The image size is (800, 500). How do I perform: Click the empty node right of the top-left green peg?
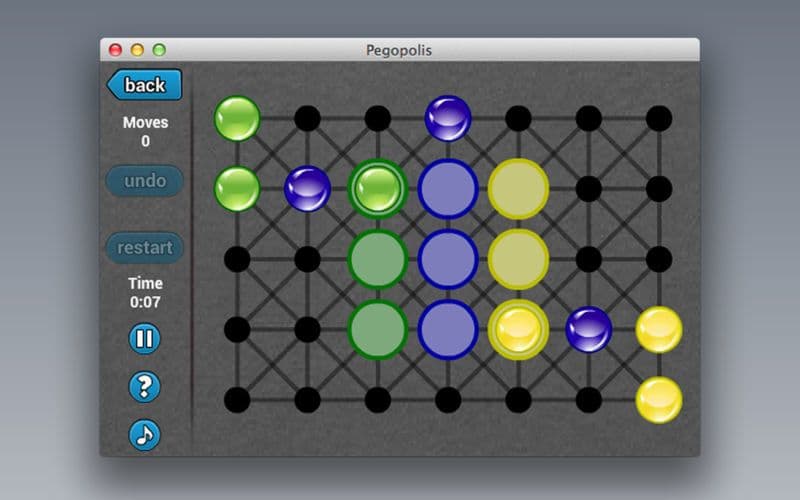click(308, 118)
